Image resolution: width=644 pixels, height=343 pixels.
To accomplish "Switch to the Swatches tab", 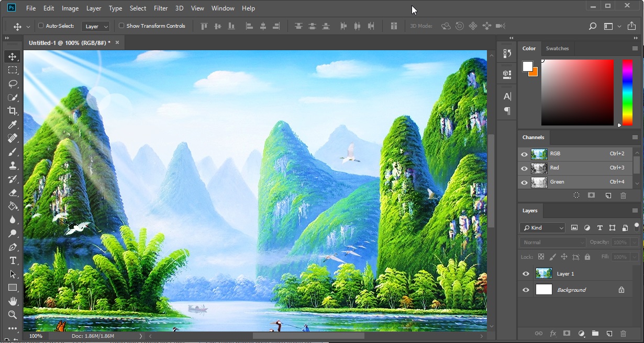I will tap(557, 49).
